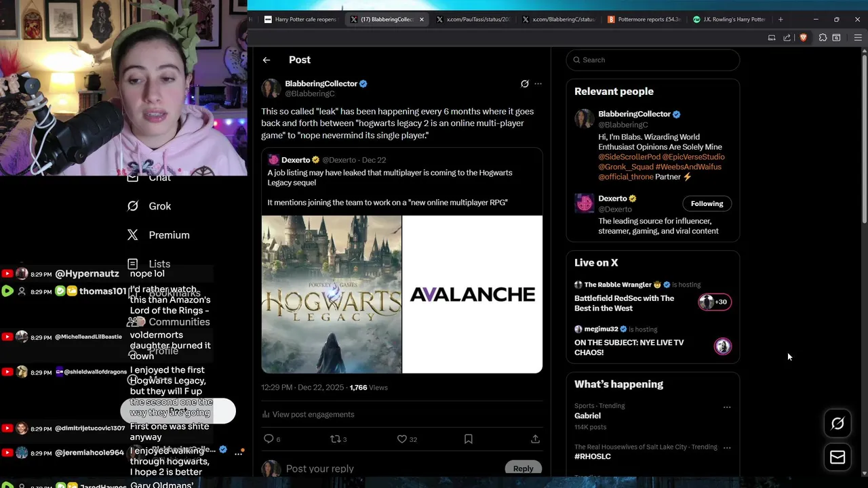Like the post with the heart icon
Viewport: 868px width, 488px height.
408,439
